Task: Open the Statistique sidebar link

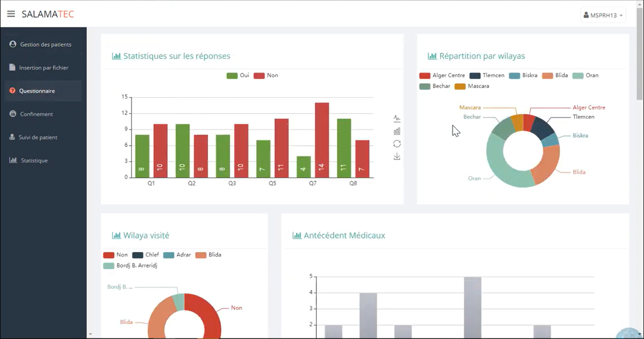Action: (x=34, y=161)
